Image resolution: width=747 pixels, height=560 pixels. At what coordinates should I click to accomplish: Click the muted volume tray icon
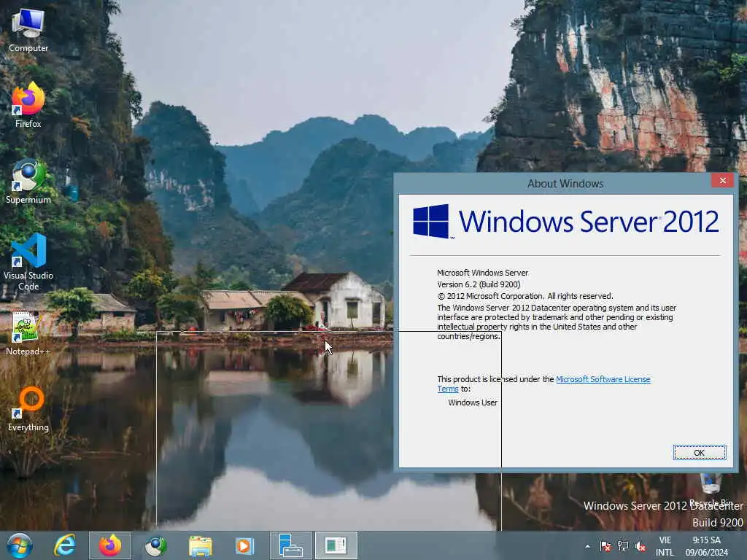(x=640, y=546)
